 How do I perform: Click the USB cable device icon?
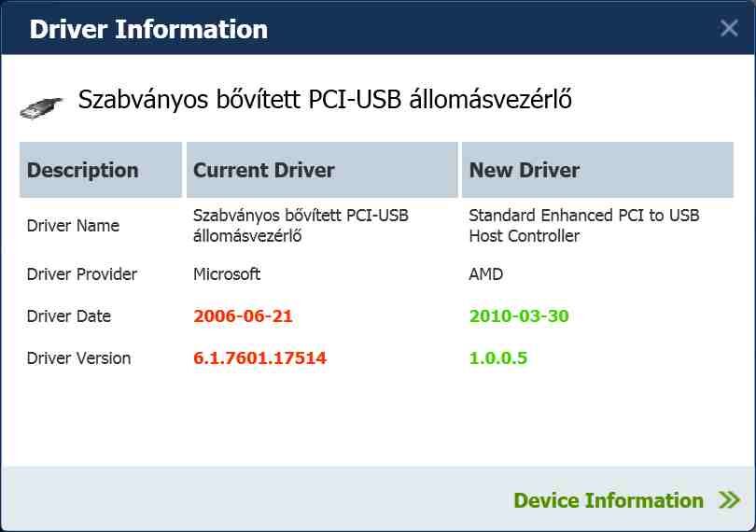(x=41, y=106)
